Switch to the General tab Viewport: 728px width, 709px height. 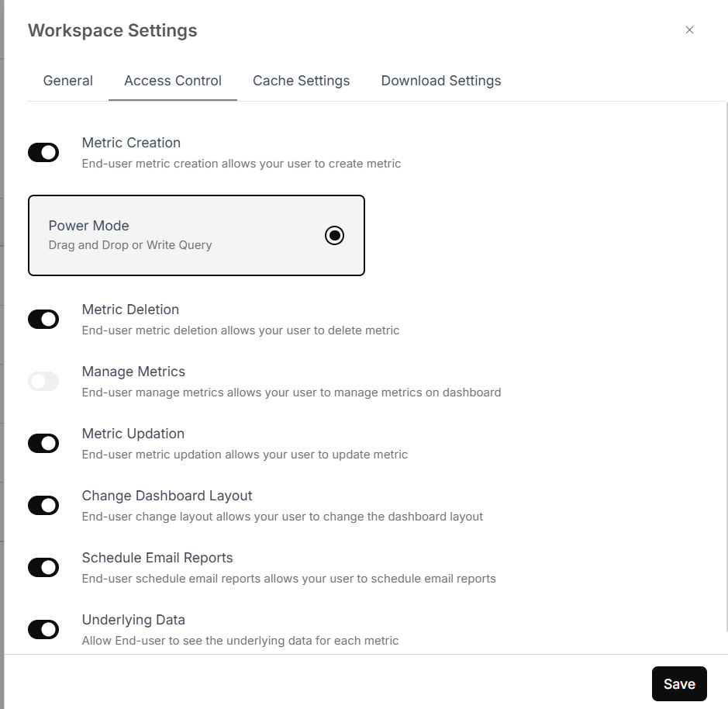(x=67, y=81)
